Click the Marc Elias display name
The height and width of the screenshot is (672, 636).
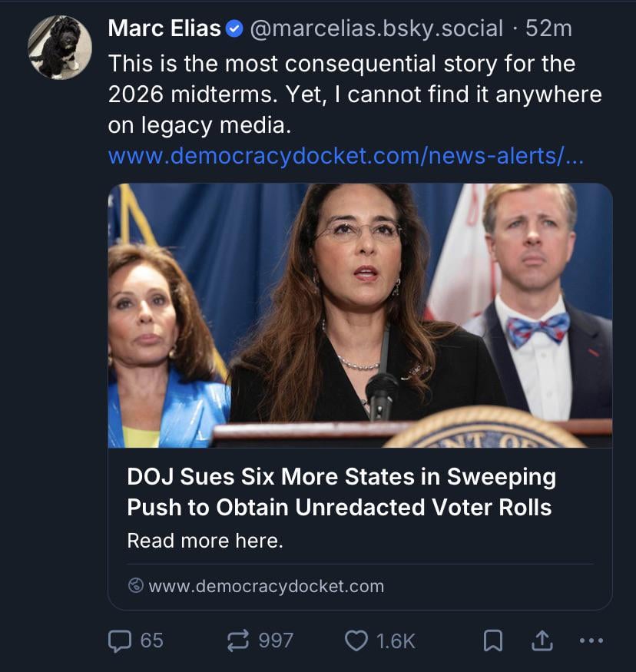(x=164, y=29)
